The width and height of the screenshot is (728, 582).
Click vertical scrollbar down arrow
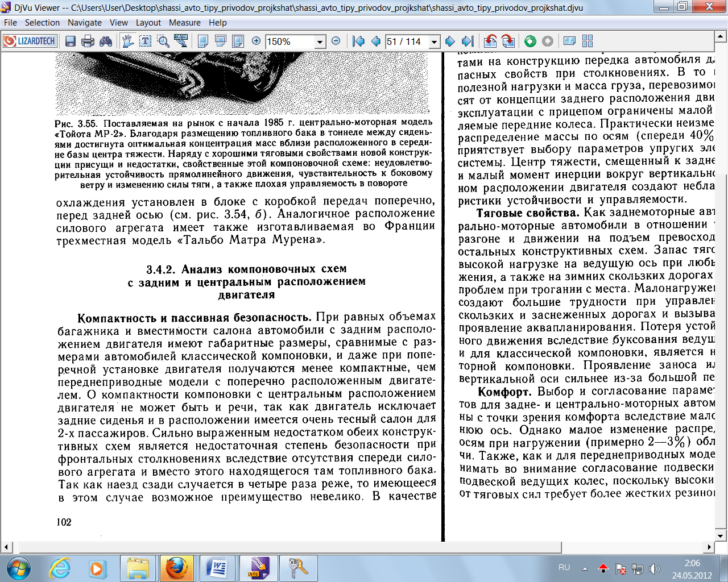721,535
